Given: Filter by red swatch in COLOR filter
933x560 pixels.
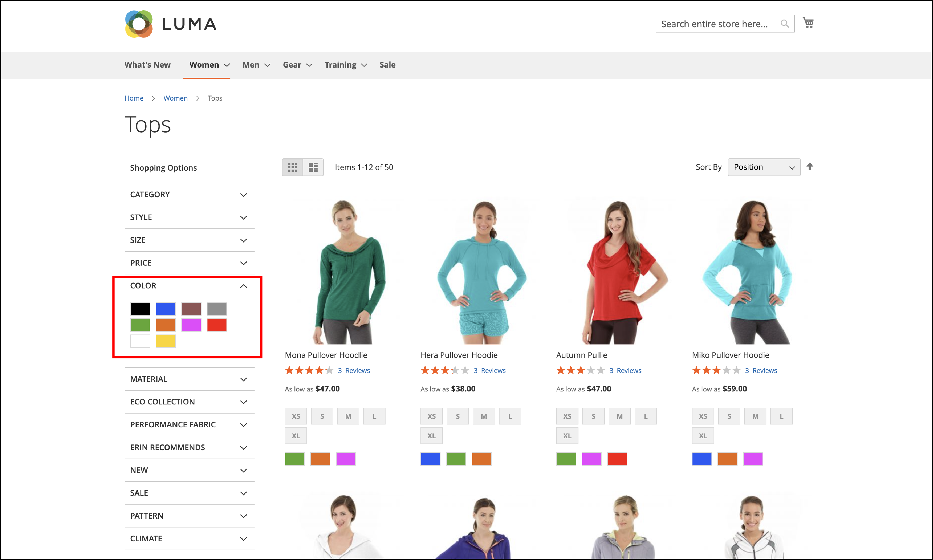Looking at the screenshot, I should [217, 325].
